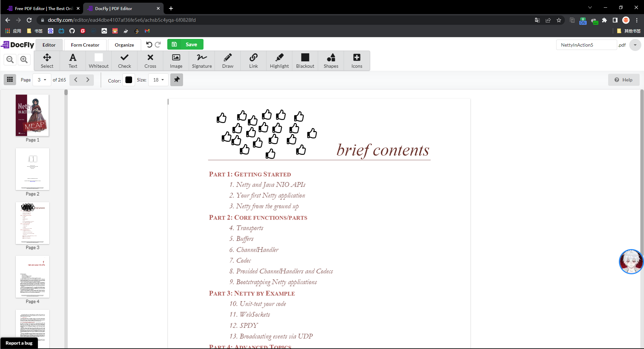Toggle the page thumbnails grid view
The width and height of the screenshot is (644, 349).
(x=10, y=80)
